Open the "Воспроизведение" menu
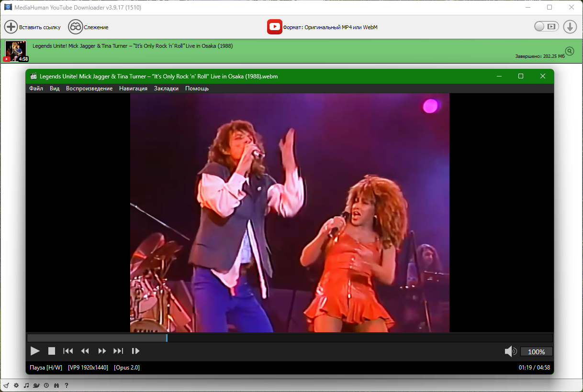The image size is (583, 392). 89,88
